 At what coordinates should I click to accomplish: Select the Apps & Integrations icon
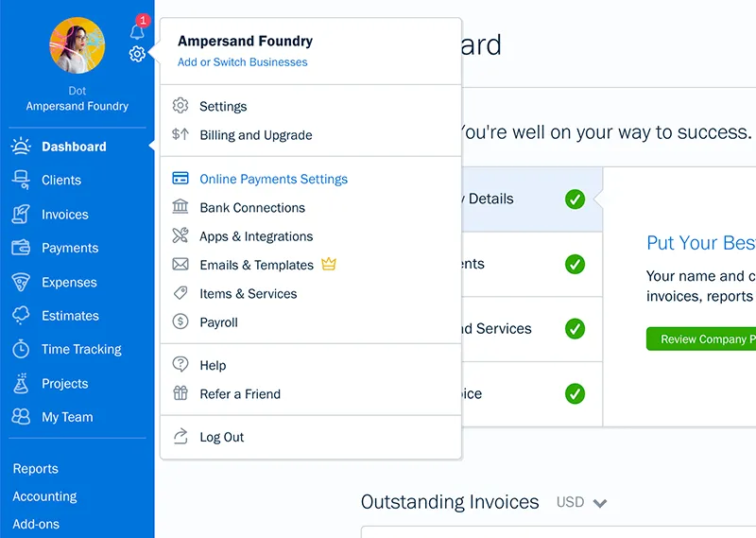point(180,236)
